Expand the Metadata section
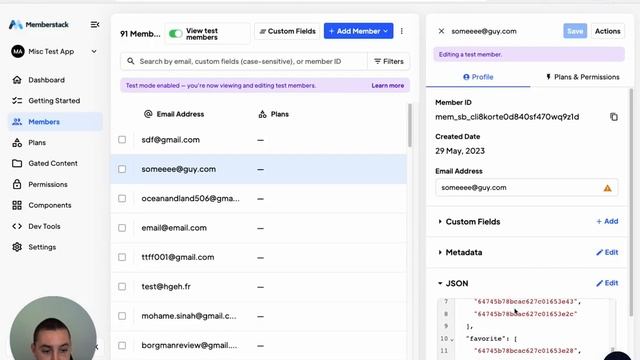Image resolution: width=640 pixels, height=360 pixels. 440,252
